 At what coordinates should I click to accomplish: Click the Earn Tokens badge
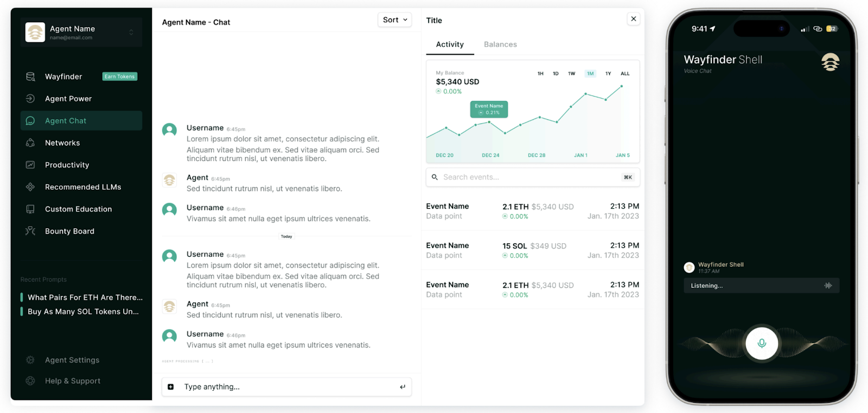[119, 76]
